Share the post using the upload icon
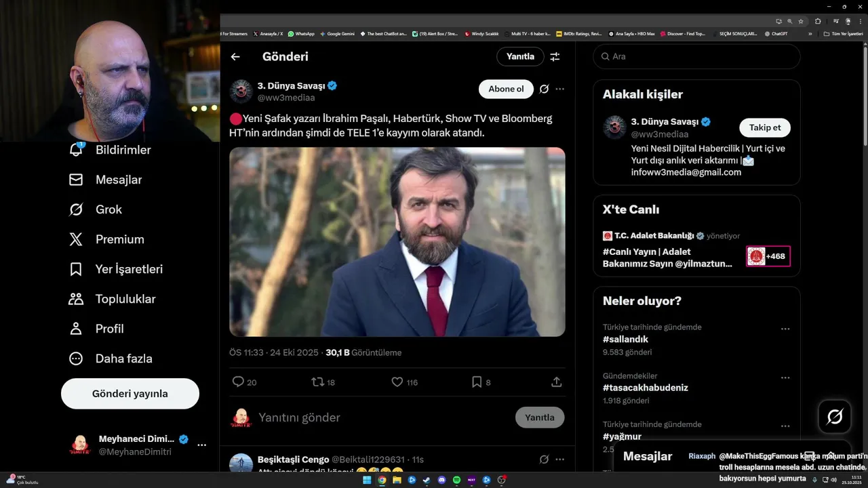 (556, 382)
